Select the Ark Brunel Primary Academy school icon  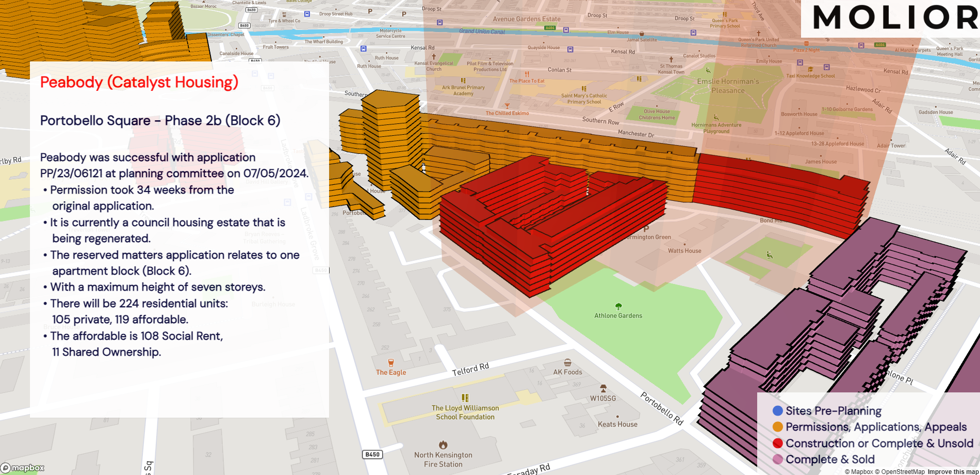[463, 81]
